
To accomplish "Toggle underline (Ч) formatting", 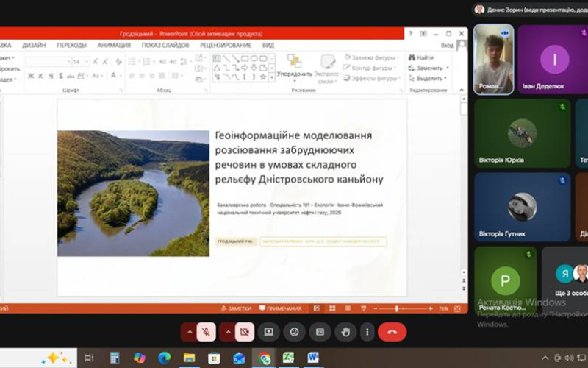I will pos(50,76).
